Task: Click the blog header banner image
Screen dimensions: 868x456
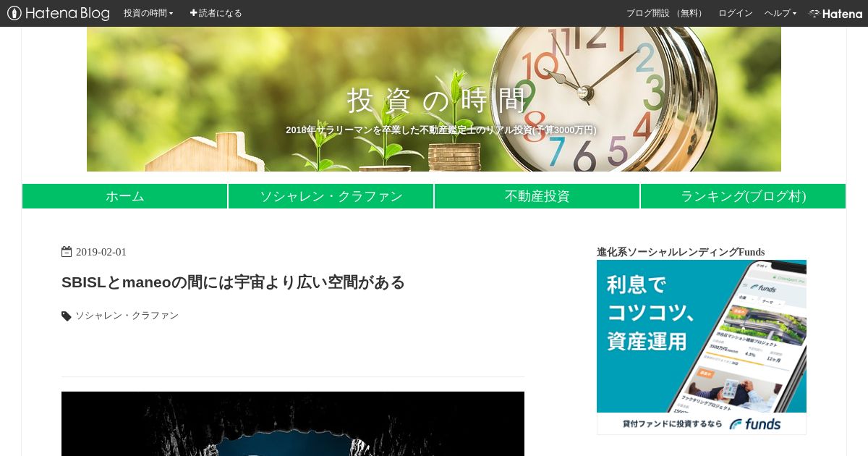Action: pyautogui.click(x=434, y=99)
